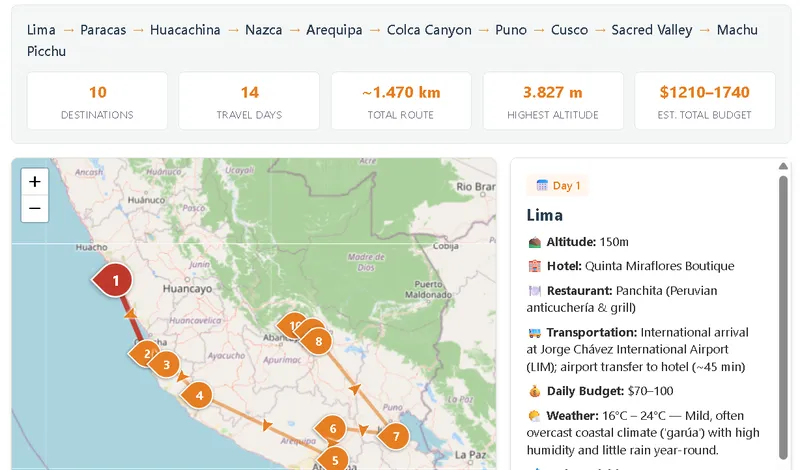Click Colca Canyon in the route breadcrumb

[429, 30]
